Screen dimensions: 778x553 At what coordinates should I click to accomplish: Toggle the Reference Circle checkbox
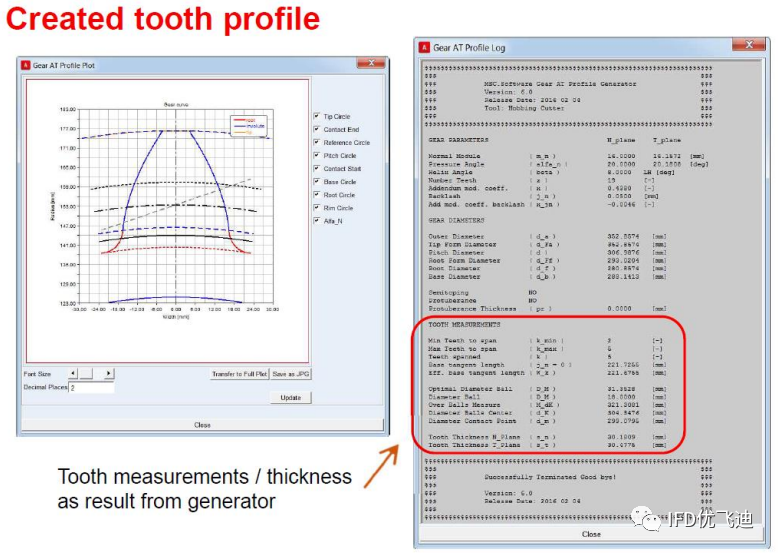click(317, 142)
